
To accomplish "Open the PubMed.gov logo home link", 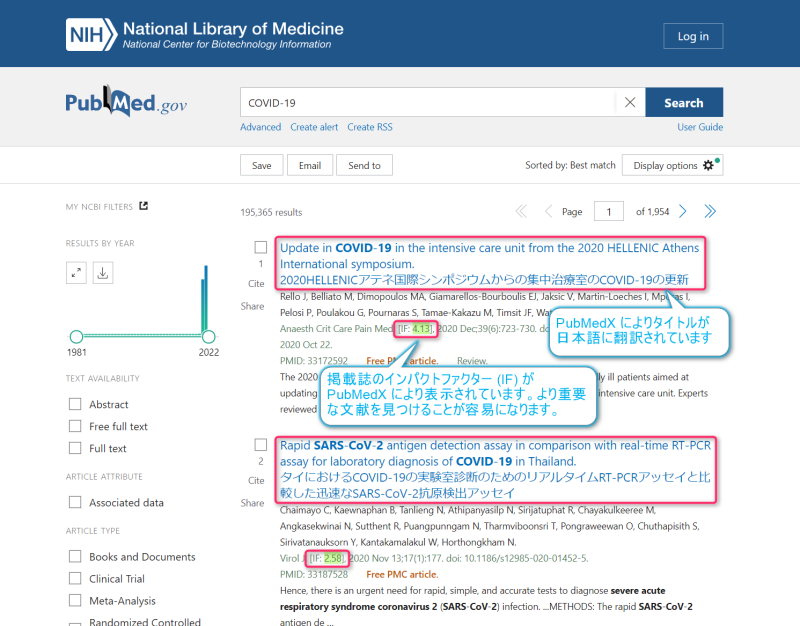I will click(126, 101).
